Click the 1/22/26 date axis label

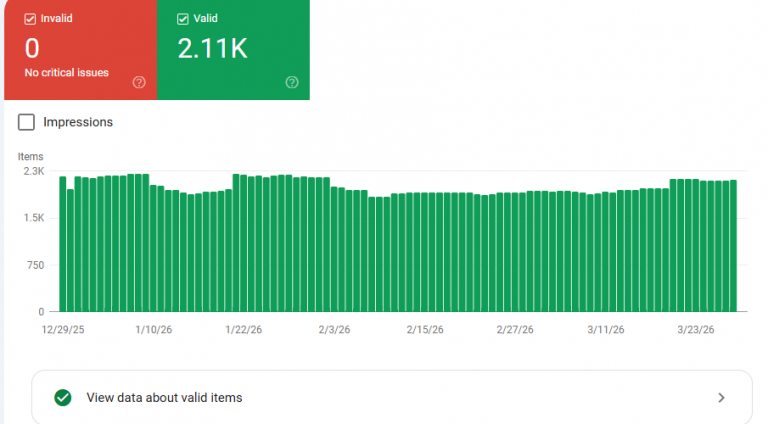(x=243, y=330)
